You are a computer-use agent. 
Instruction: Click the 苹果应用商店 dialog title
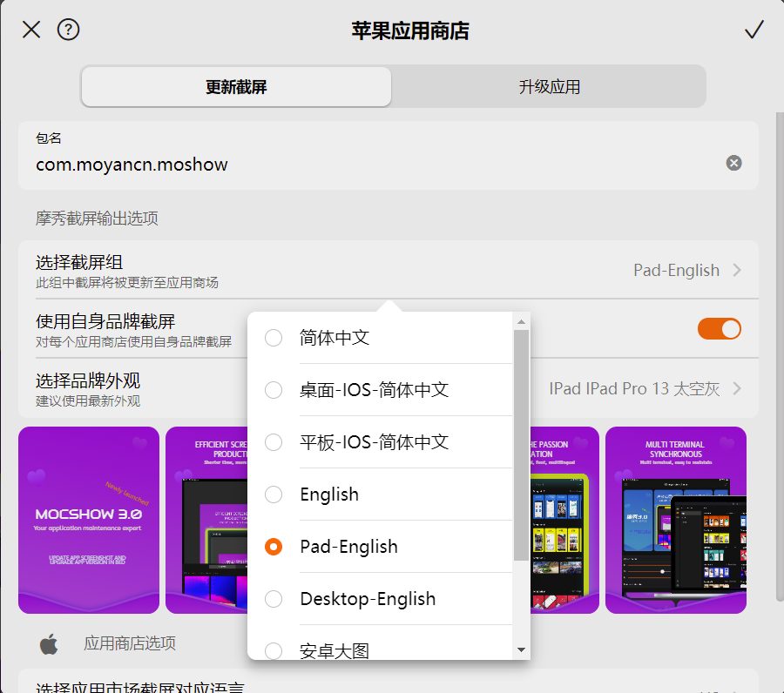point(410,30)
